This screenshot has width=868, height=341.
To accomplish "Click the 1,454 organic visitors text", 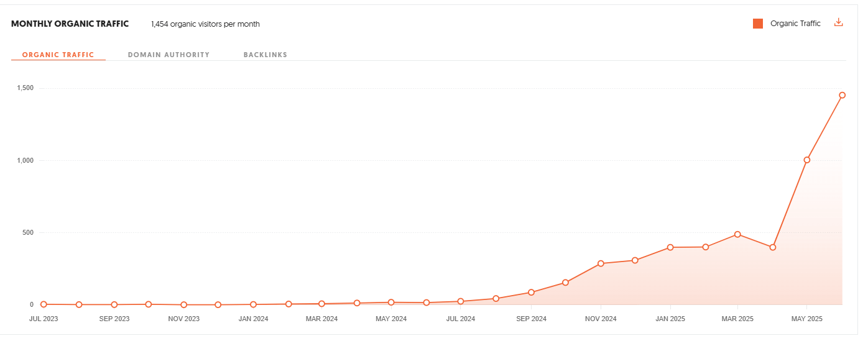I will coord(205,24).
